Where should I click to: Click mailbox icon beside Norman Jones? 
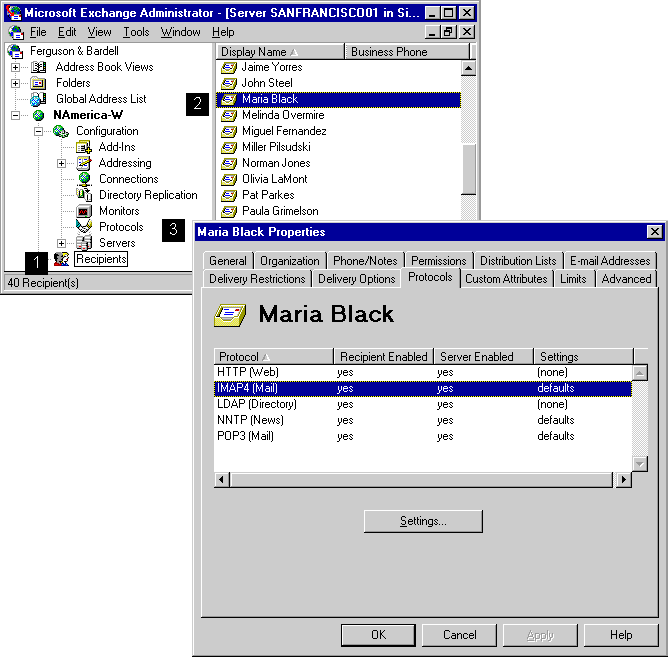pyautogui.click(x=229, y=163)
